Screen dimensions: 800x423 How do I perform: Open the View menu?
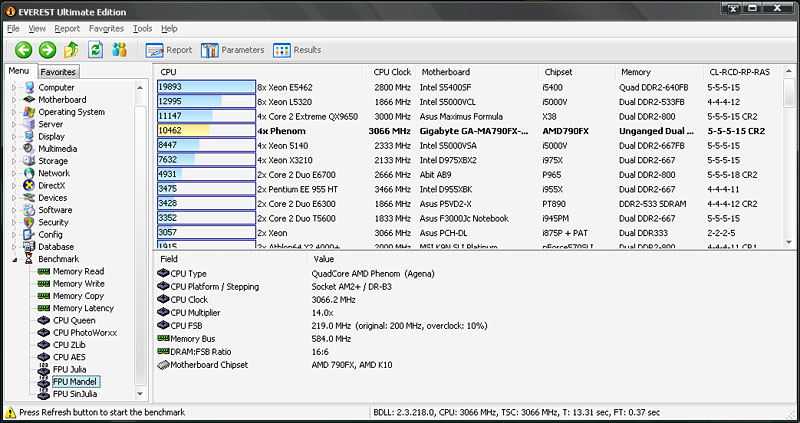(x=37, y=29)
